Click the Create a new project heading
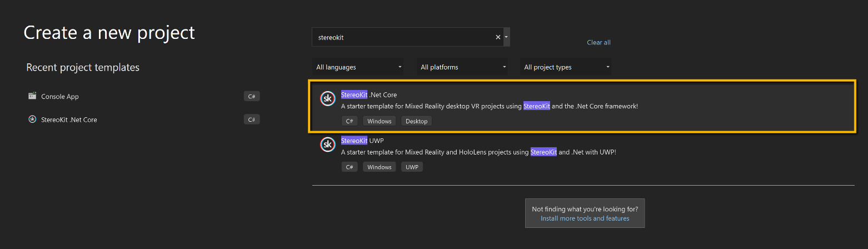 point(109,32)
